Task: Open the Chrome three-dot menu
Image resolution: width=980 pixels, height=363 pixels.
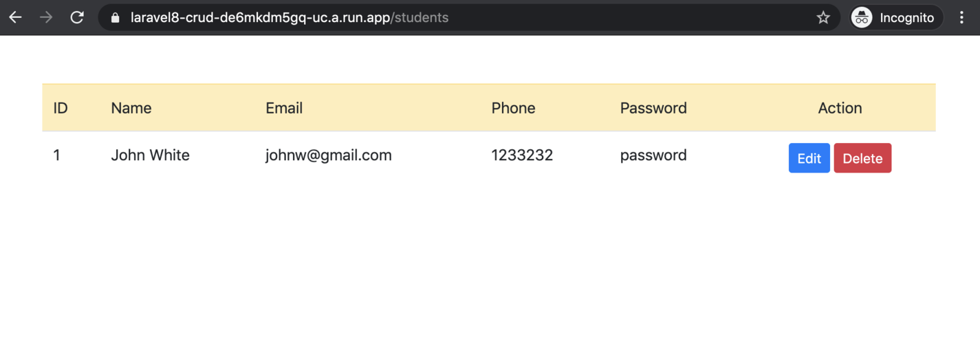Action: 961,18
